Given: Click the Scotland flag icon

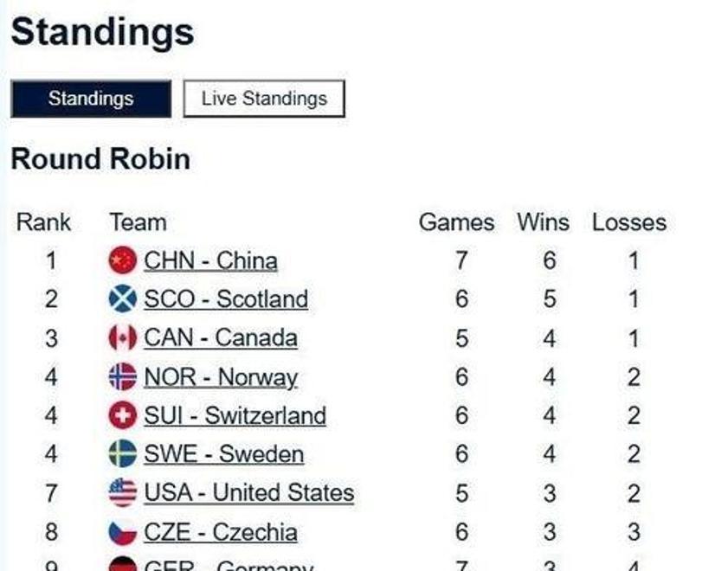Looking at the screenshot, I should tap(123, 299).
